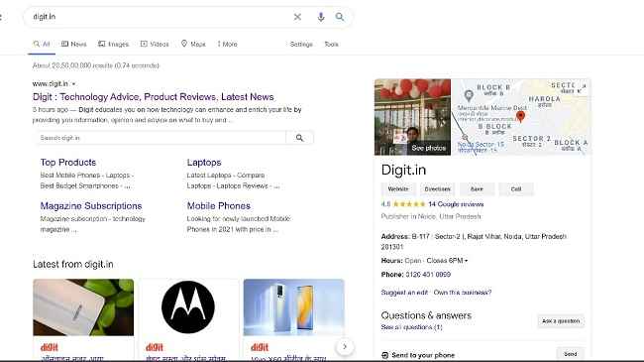This screenshot has width=644, height=362.
Task: Switch to Maps results tab
Action: (x=193, y=44)
